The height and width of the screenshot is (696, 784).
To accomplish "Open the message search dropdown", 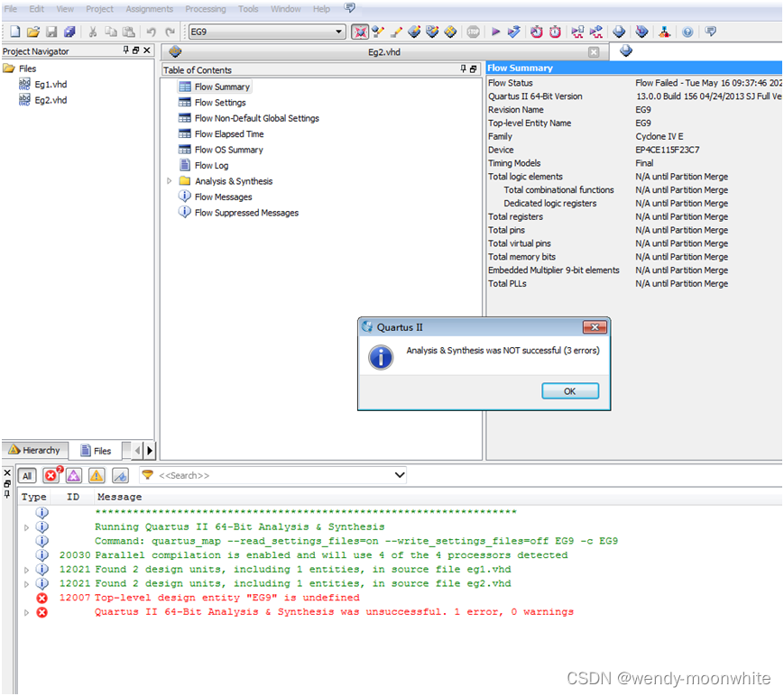I will [399, 475].
